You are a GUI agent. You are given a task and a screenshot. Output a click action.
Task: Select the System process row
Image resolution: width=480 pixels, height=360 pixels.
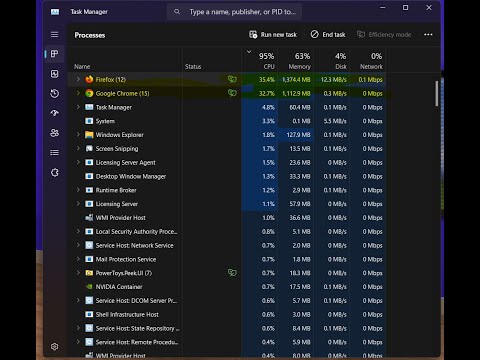tap(227, 121)
